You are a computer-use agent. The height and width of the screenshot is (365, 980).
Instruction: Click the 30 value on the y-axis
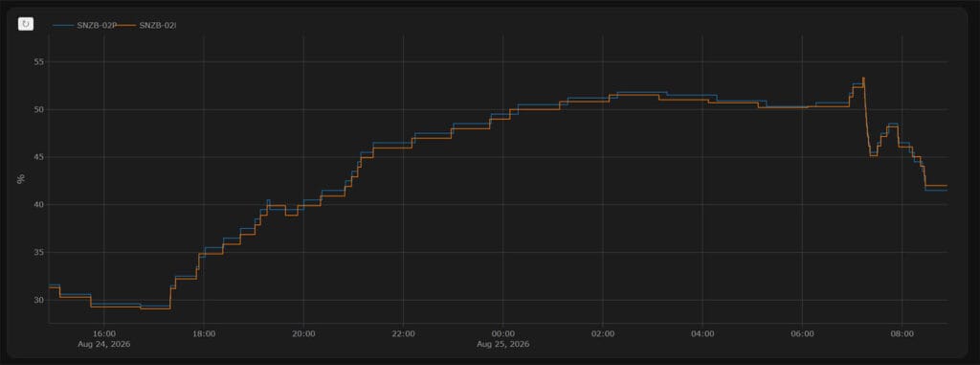(x=38, y=300)
